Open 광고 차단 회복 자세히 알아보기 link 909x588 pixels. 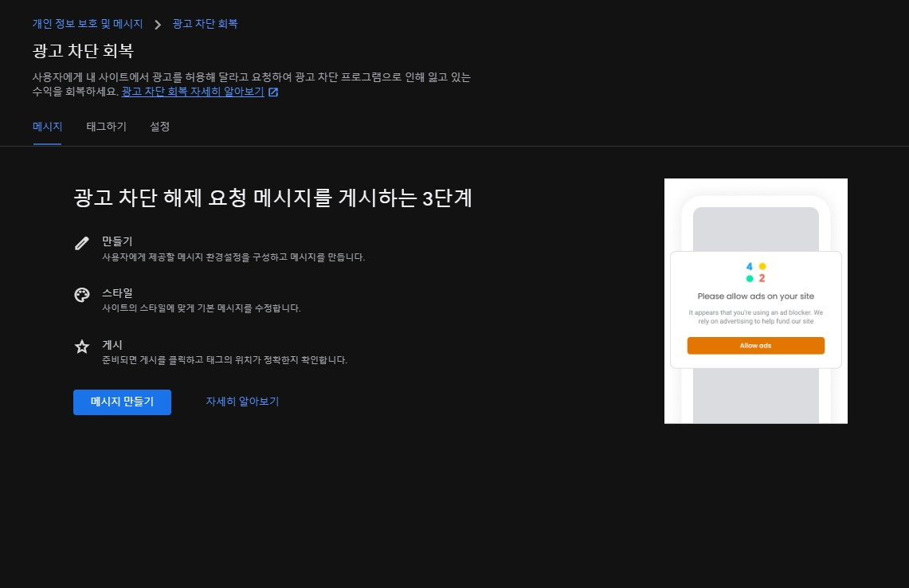click(x=193, y=92)
